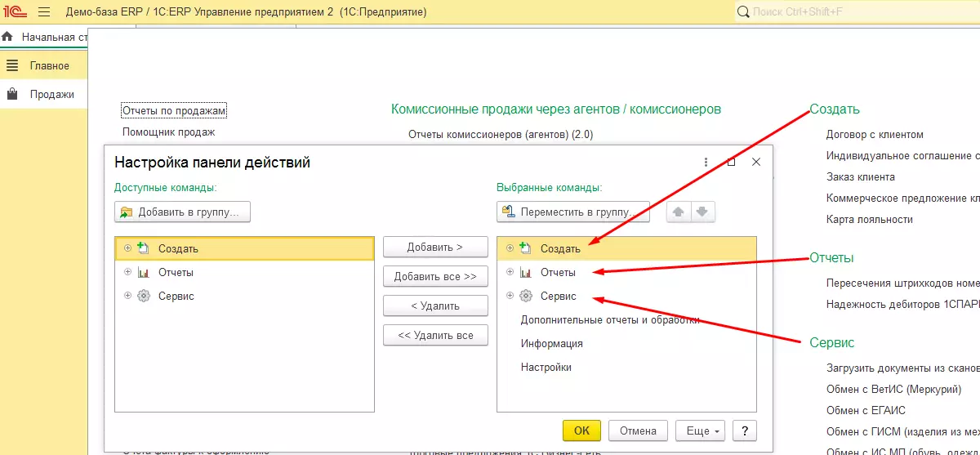The image size is (980, 455).
Task: Open the Начальная страница tab
Action: coord(45,38)
